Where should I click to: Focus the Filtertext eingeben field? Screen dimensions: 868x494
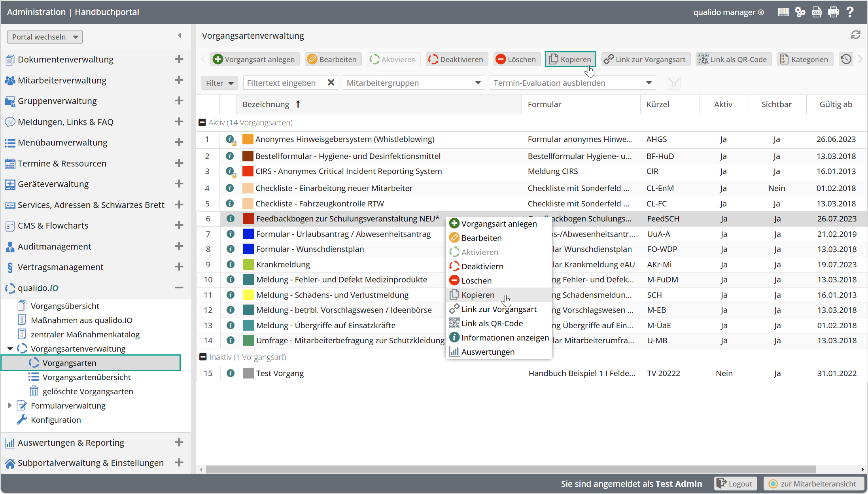pyautogui.click(x=285, y=83)
